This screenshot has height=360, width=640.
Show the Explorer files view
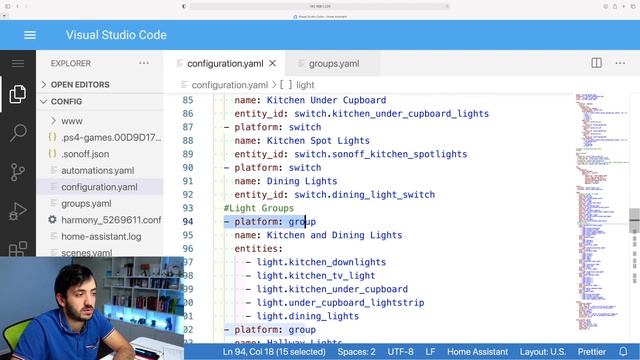point(18,94)
